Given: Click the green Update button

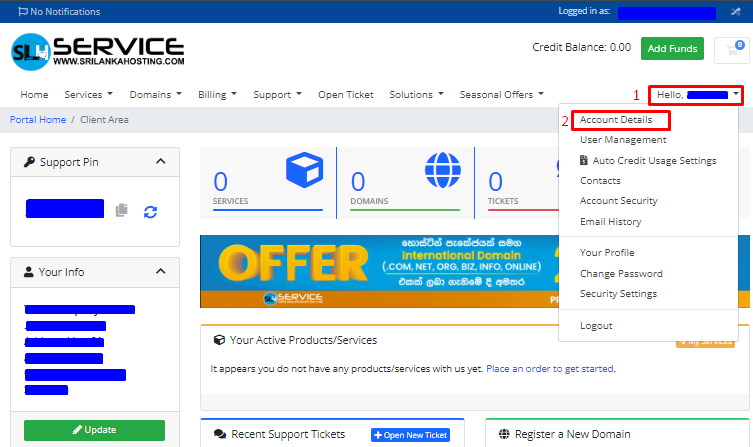Looking at the screenshot, I should tap(94, 430).
